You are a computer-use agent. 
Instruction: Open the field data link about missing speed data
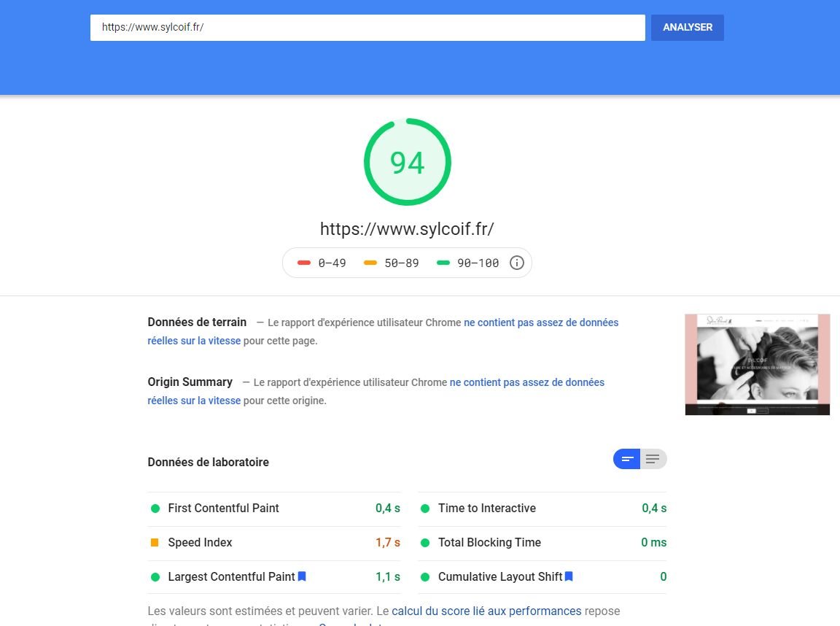click(541, 322)
